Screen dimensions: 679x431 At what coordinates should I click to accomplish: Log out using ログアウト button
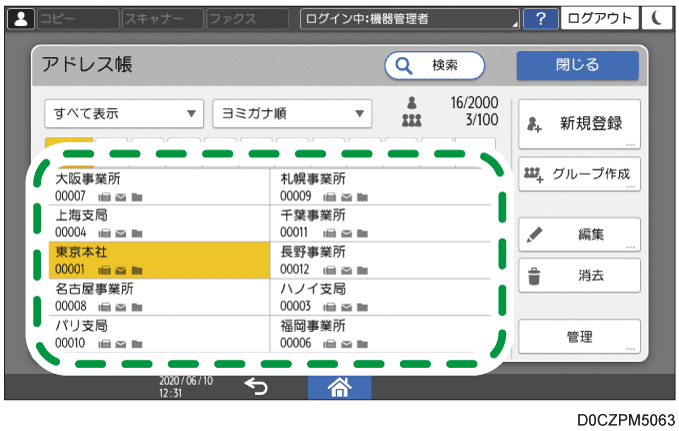599,19
